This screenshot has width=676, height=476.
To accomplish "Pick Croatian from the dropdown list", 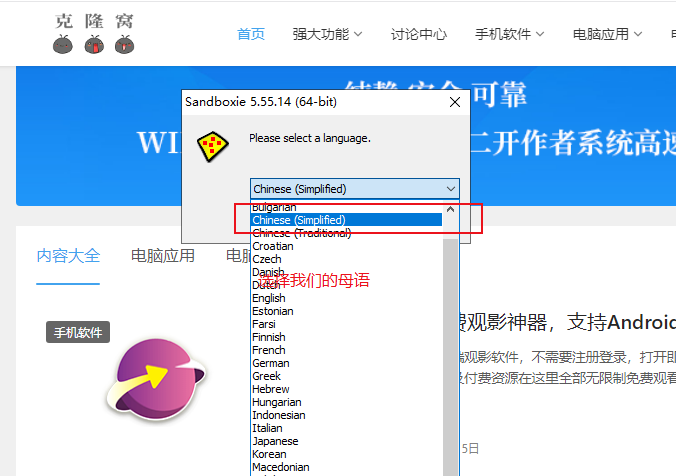I will click(x=347, y=246).
